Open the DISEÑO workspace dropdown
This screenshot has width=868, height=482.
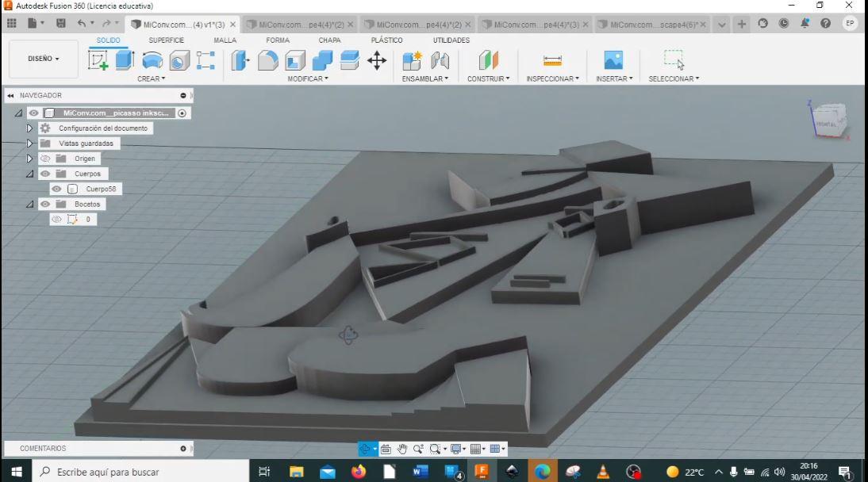click(x=43, y=59)
